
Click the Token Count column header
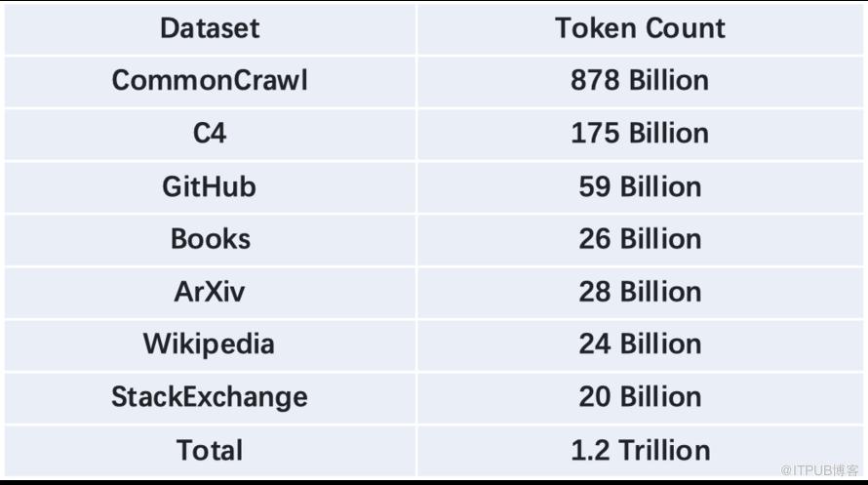[640, 28]
